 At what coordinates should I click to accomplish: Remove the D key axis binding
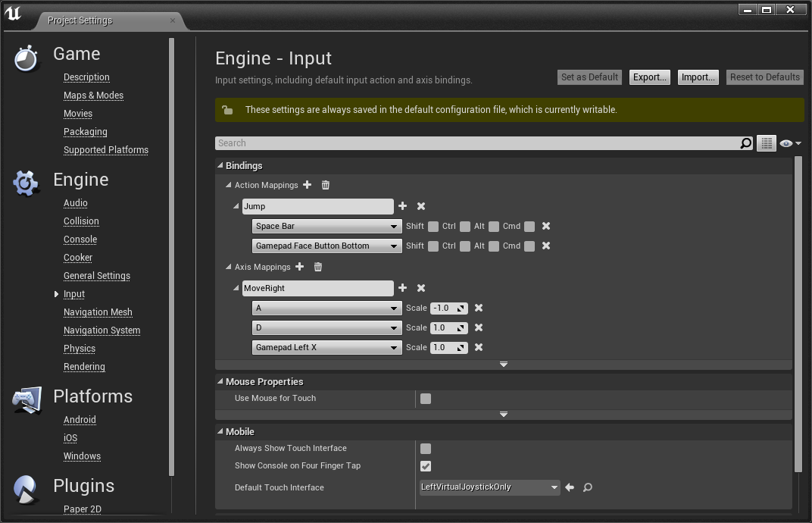[x=479, y=327]
